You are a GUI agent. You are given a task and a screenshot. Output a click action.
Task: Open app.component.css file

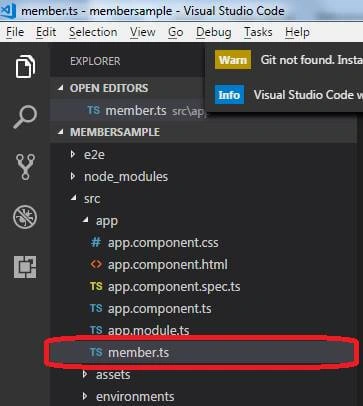(163, 243)
